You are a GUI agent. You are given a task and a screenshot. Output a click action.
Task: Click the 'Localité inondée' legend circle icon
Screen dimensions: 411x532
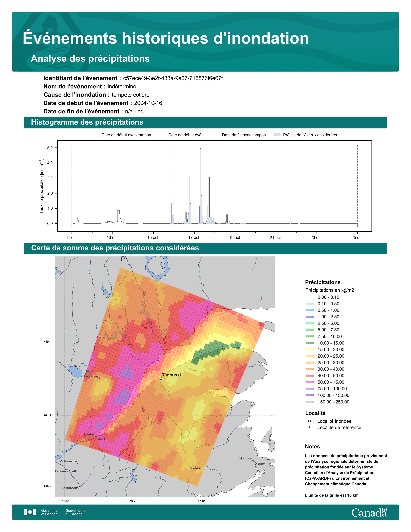pos(309,421)
